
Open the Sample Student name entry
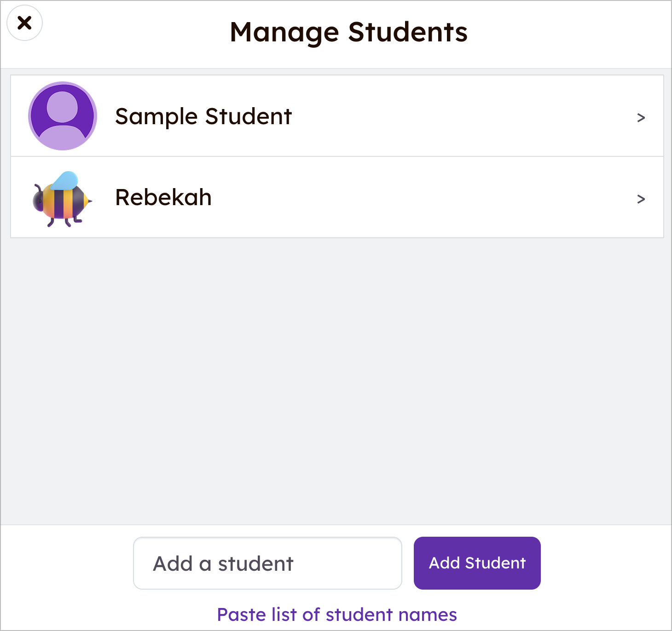(x=337, y=116)
